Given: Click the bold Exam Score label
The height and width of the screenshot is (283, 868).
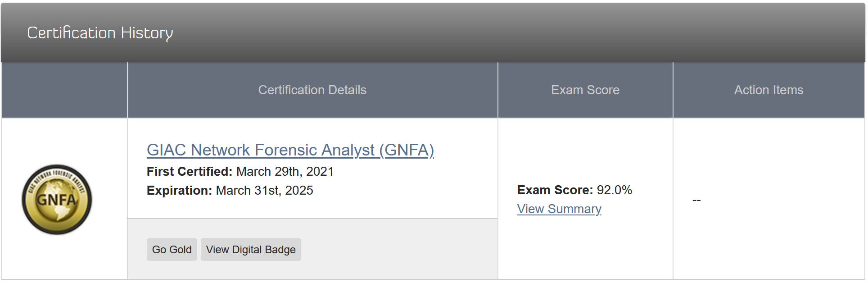Looking at the screenshot, I should tap(555, 190).
